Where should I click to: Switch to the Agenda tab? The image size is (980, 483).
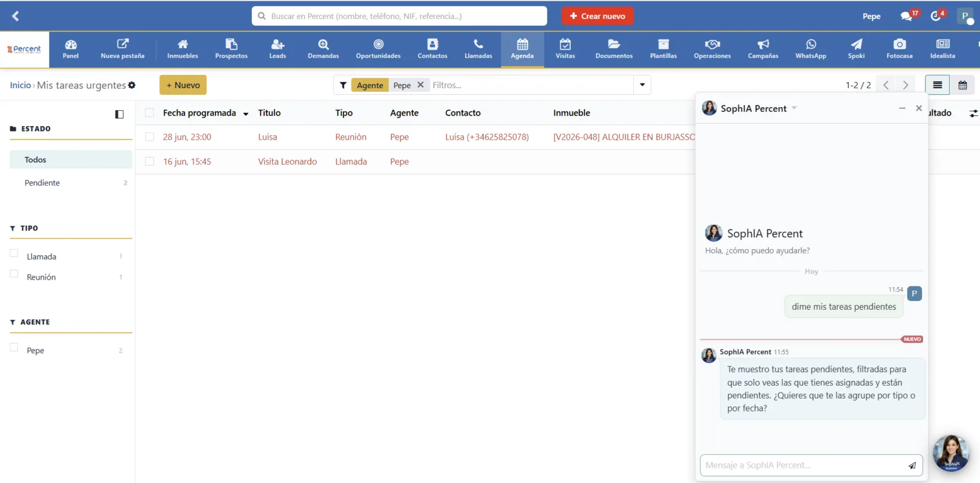(522, 49)
